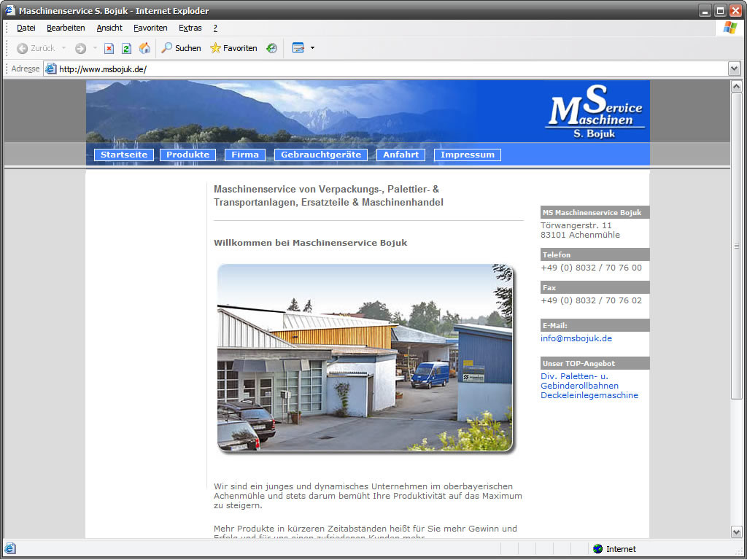Click the info@msbojuk.de email link

click(576, 338)
